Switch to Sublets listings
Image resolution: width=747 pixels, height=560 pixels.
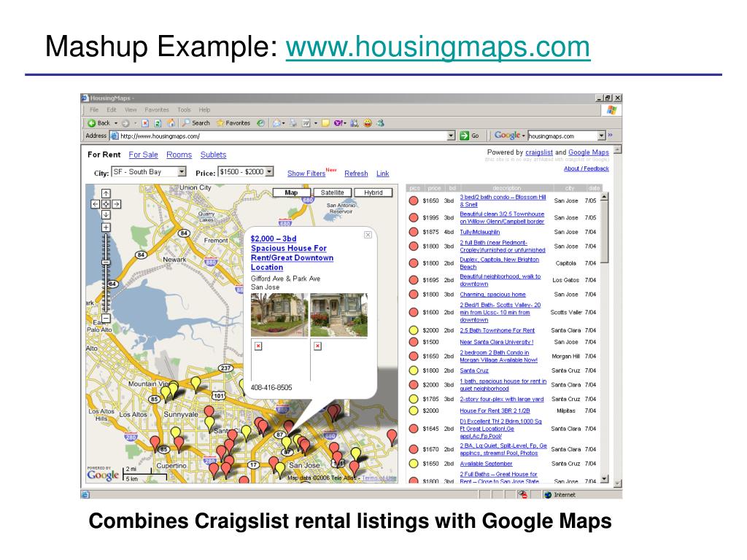click(214, 155)
